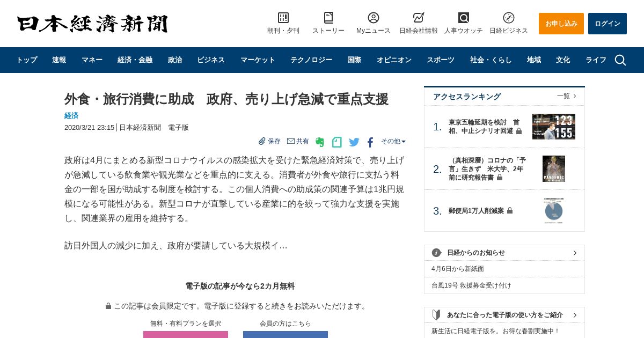Screen dimensions: 644x338
Task: Click the article headline 外食・旅行消費に助成
Action: click(x=226, y=99)
